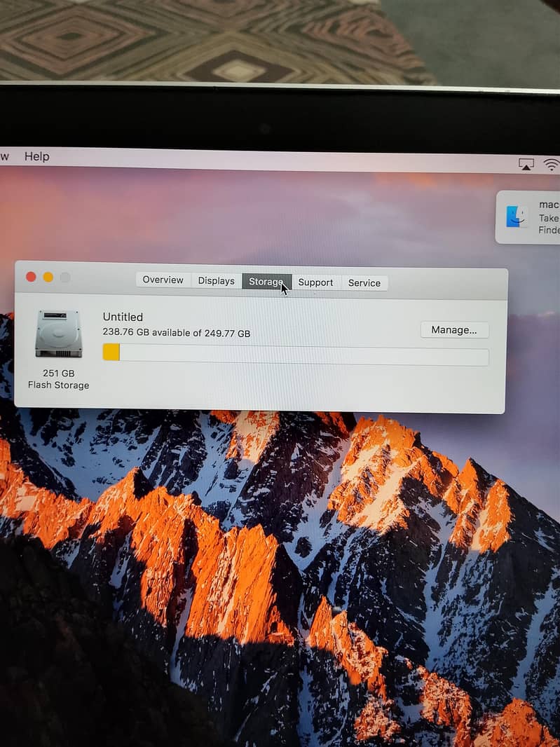This screenshot has height=747, width=560.
Task: Minimize the window with the yellow button
Action: click(x=48, y=277)
